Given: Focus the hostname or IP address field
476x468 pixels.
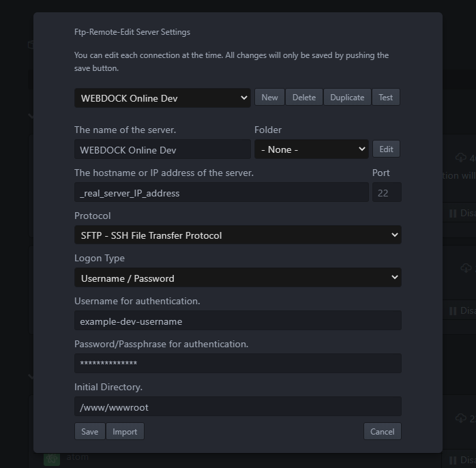Looking at the screenshot, I should pyautogui.click(x=221, y=192).
